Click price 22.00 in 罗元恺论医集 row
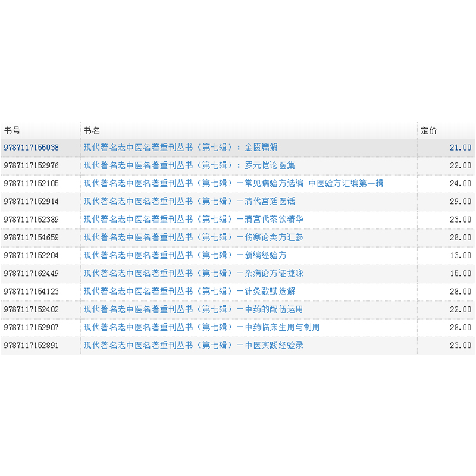 coord(461,165)
